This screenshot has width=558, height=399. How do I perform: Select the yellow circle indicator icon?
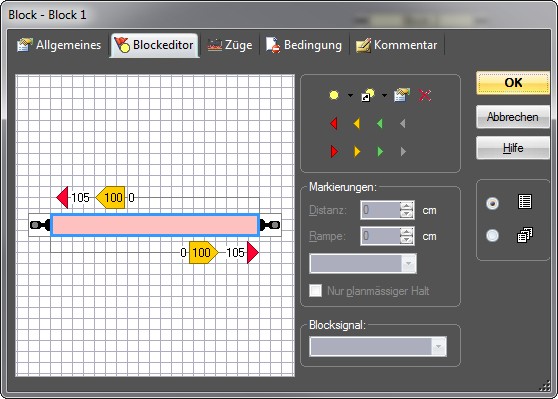334,95
